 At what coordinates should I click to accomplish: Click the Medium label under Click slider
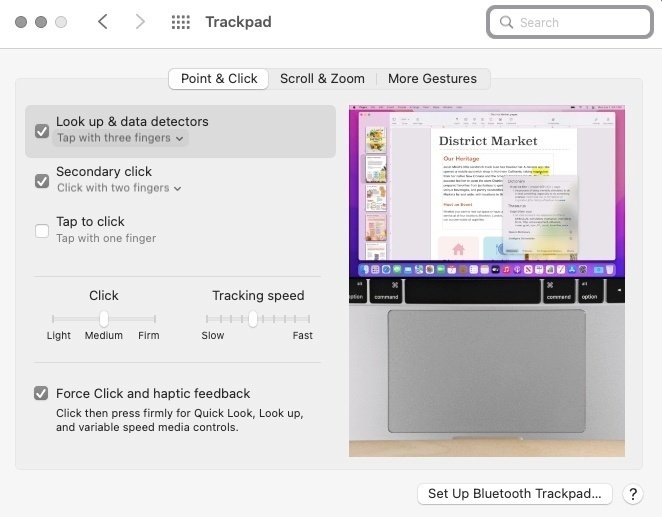tap(104, 336)
